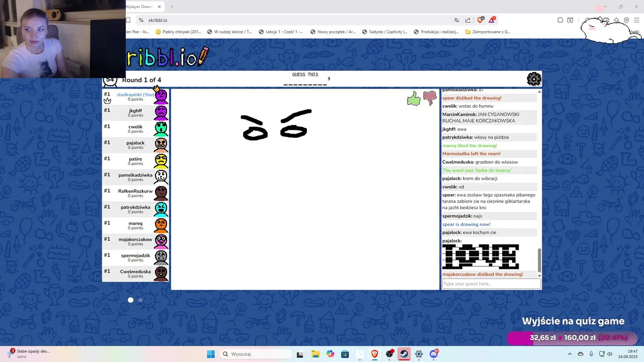The width and height of the screenshot is (644, 362).
Task: Open browser extensions puzzle icon
Action: [x=560, y=20]
